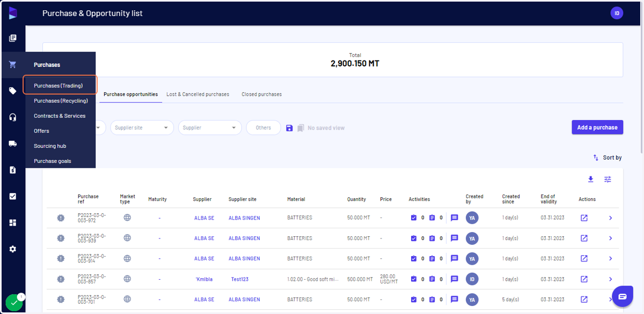Open Contracts & Services menu item
Screen dimensions: 644x314
click(x=61, y=116)
